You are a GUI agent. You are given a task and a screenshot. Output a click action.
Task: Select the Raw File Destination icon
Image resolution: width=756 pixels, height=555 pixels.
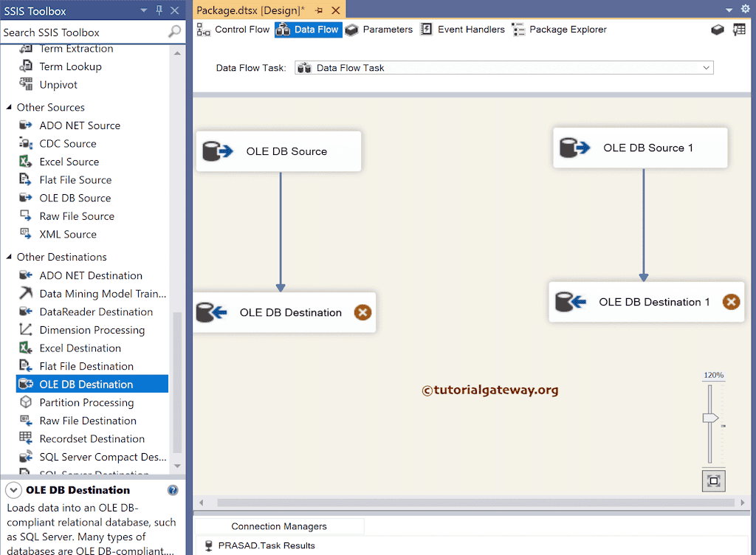coord(26,420)
